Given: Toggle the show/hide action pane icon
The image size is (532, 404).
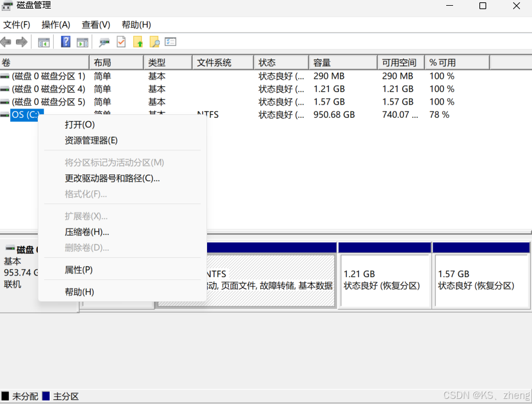Looking at the screenshot, I should pos(82,42).
